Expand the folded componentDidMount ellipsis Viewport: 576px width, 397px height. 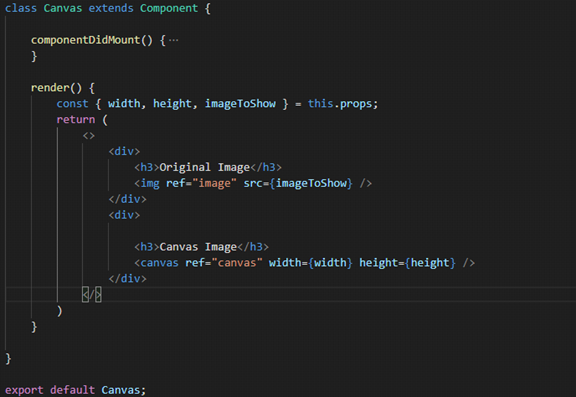(173, 40)
